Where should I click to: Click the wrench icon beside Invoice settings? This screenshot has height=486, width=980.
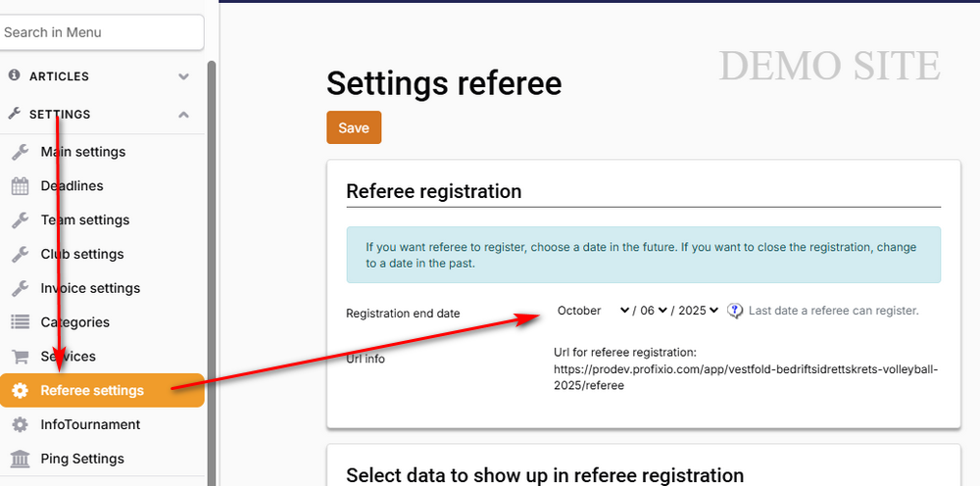(x=20, y=288)
